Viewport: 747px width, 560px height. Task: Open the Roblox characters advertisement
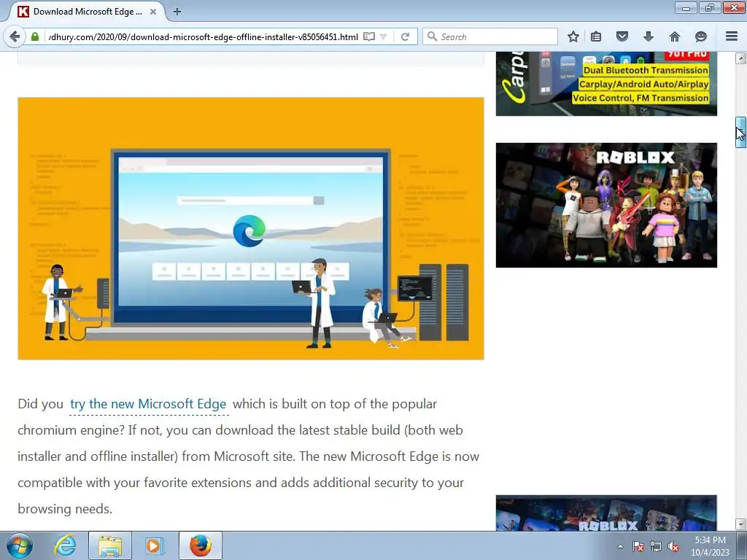tap(606, 205)
